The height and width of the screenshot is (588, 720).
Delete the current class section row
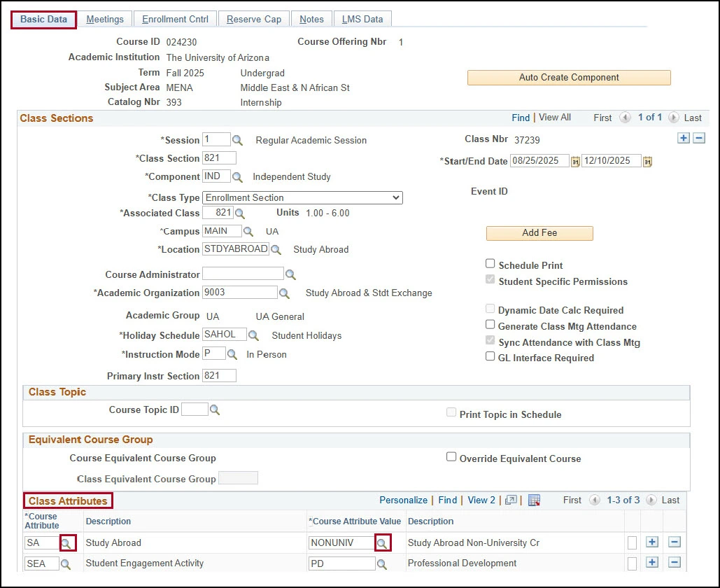[x=699, y=138]
